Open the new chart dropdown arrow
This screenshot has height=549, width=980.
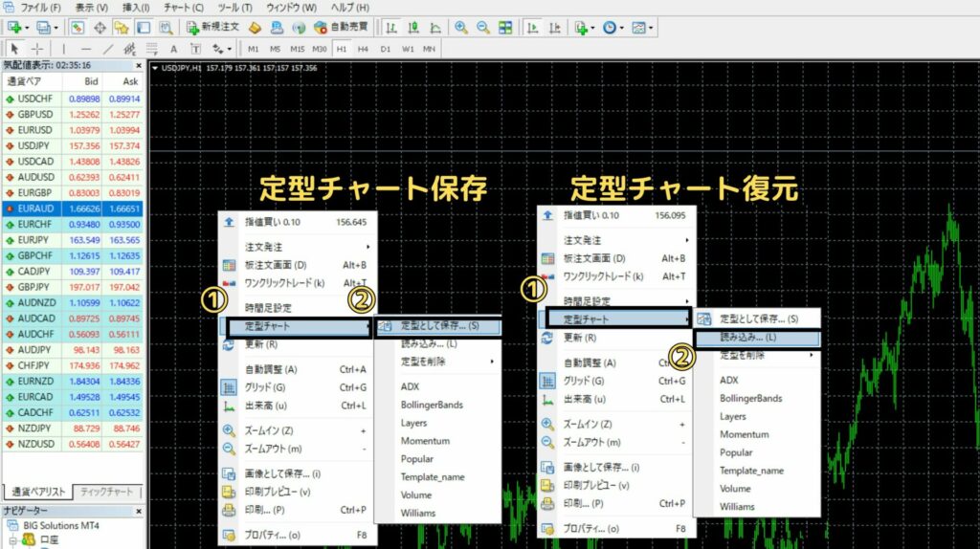(x=27, y=27)
